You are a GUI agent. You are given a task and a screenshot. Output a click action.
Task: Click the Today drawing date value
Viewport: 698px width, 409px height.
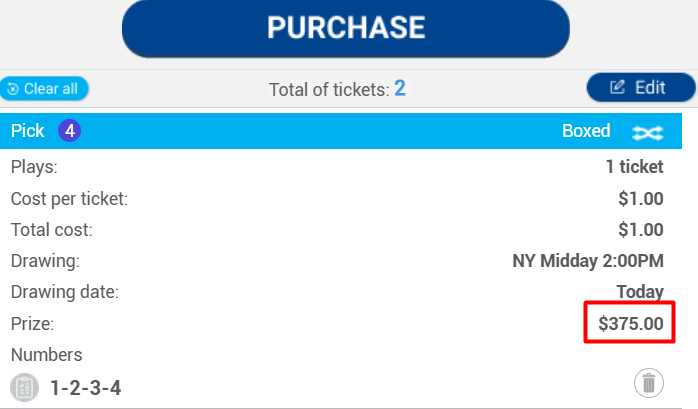[640, 292]
